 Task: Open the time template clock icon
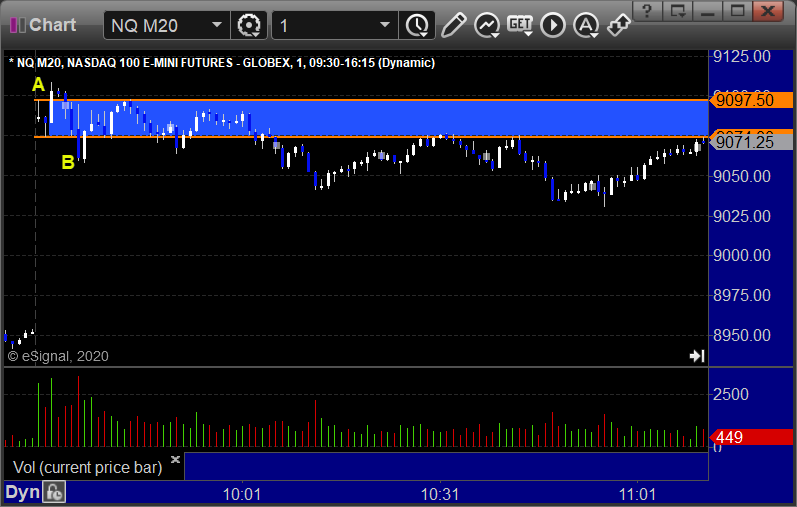coord(417,25)
